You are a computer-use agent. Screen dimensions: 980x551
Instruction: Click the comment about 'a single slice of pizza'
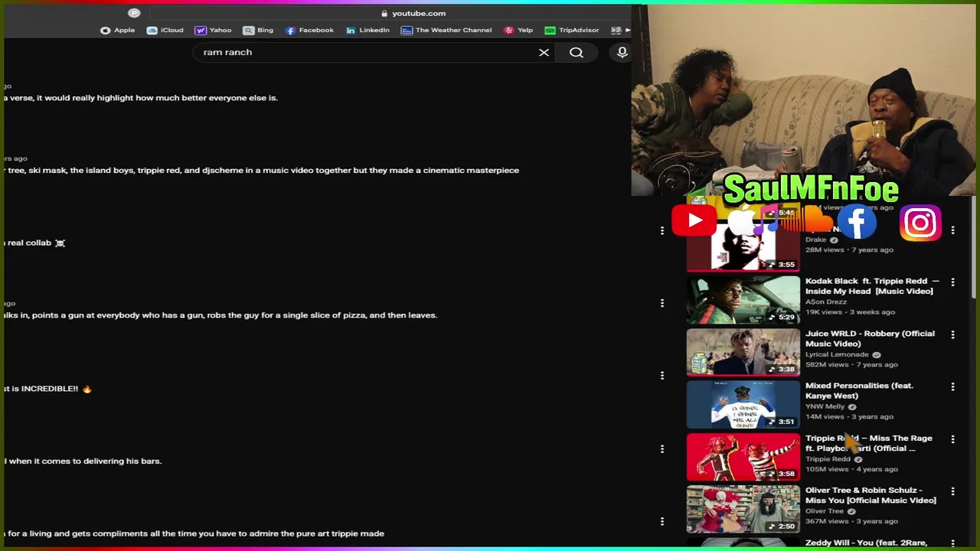pos(220,315)
